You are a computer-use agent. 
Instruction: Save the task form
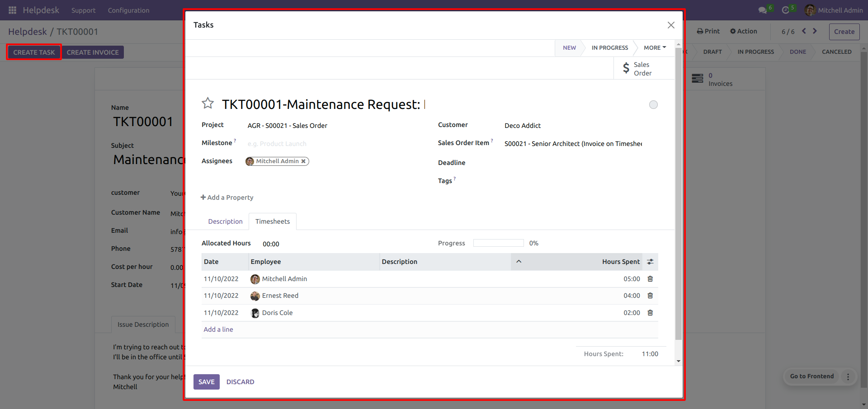(x=206, y=382)
